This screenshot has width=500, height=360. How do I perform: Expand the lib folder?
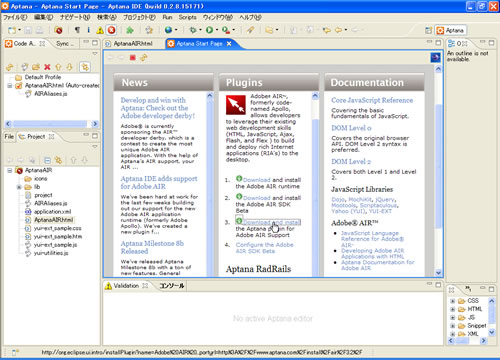[x=19, y=187]
